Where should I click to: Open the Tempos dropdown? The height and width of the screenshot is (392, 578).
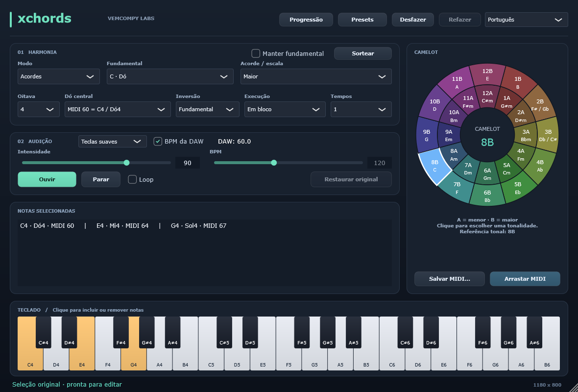pos(361,109)
